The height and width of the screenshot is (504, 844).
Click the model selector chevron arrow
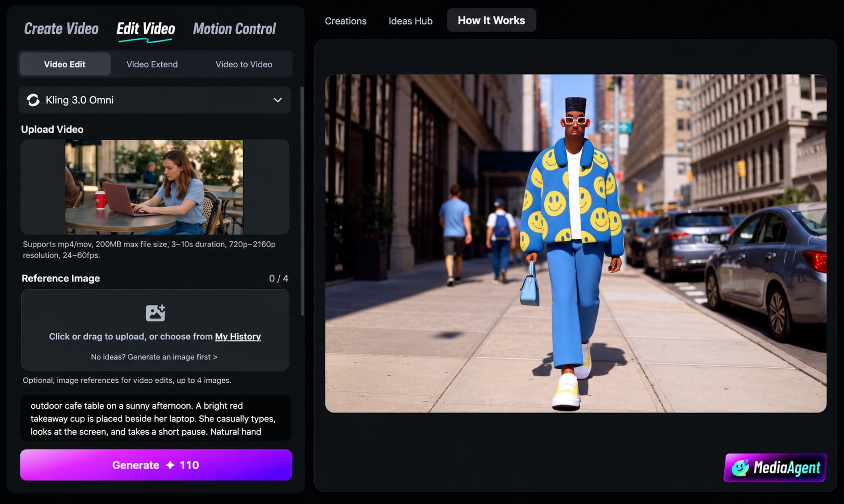point(278,100)
